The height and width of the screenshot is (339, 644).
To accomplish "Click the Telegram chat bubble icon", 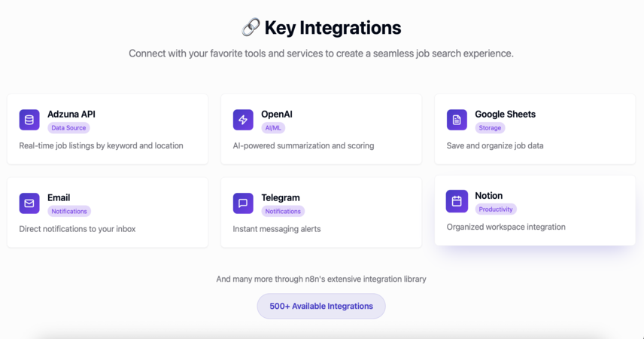I will 243,203.
